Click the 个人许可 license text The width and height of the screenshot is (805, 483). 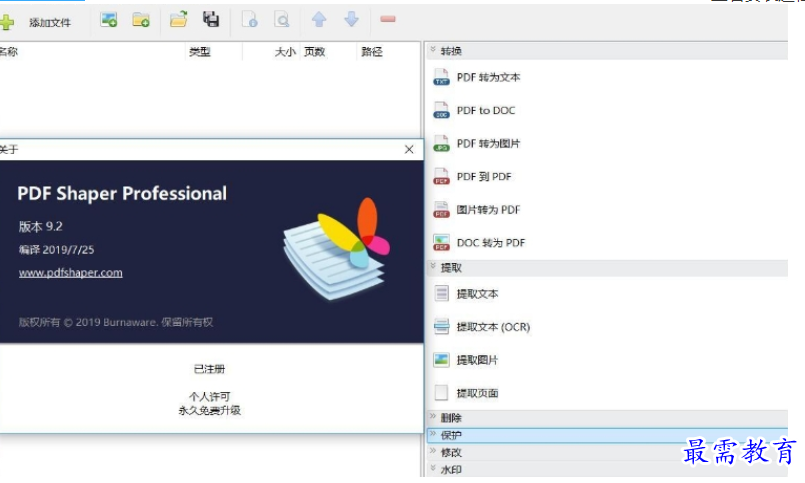pyautogui.click(x=209, y=396)
